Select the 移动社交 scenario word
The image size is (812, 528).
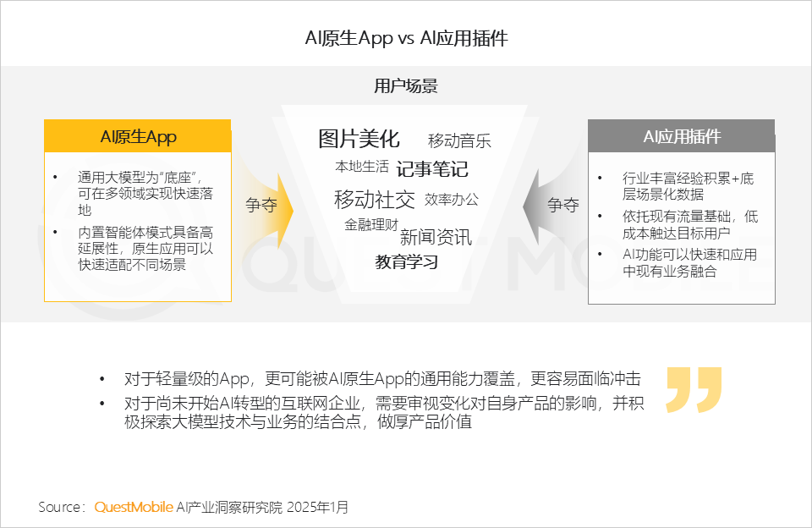[x=375, y=200]
